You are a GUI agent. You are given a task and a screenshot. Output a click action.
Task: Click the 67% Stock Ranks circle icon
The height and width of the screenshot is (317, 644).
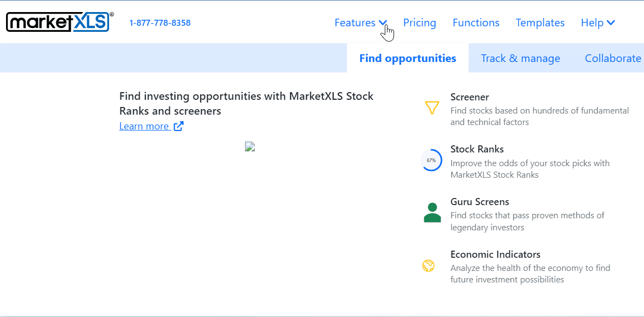coord(431,160)
